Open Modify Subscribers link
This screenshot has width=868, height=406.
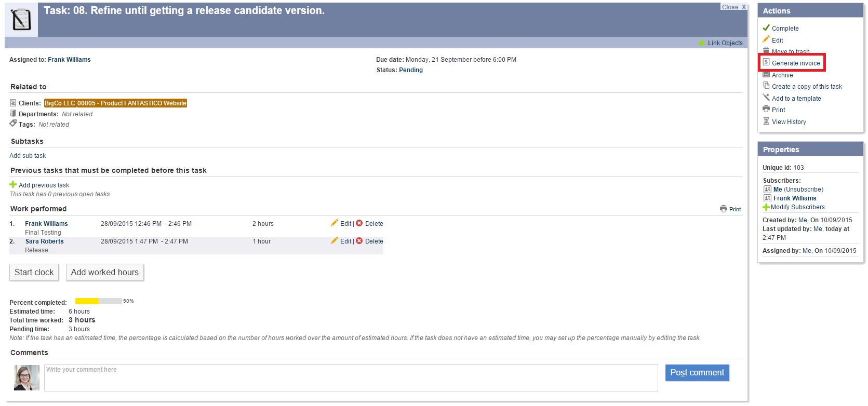(797, 207)
